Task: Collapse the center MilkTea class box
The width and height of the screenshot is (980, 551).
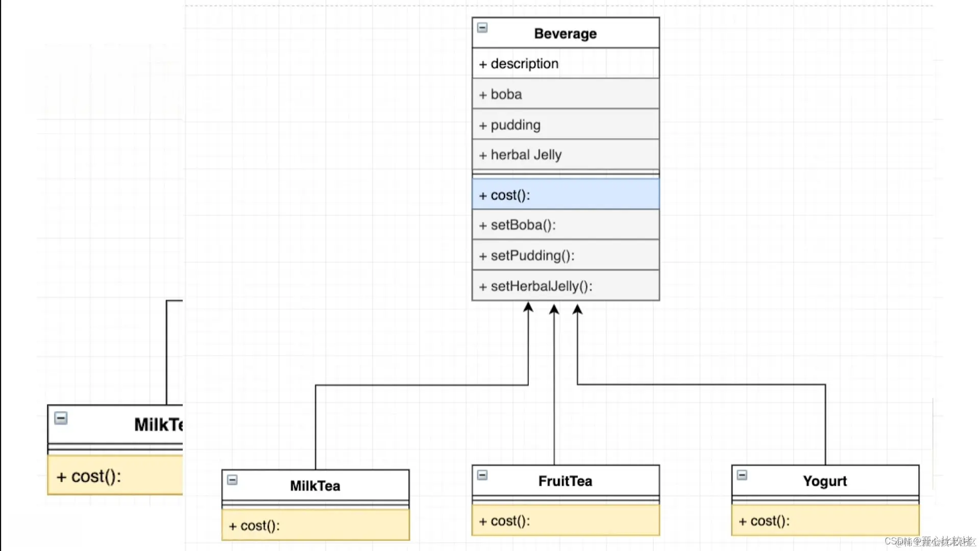Action: pyautogui.click(x=232, y=480)
